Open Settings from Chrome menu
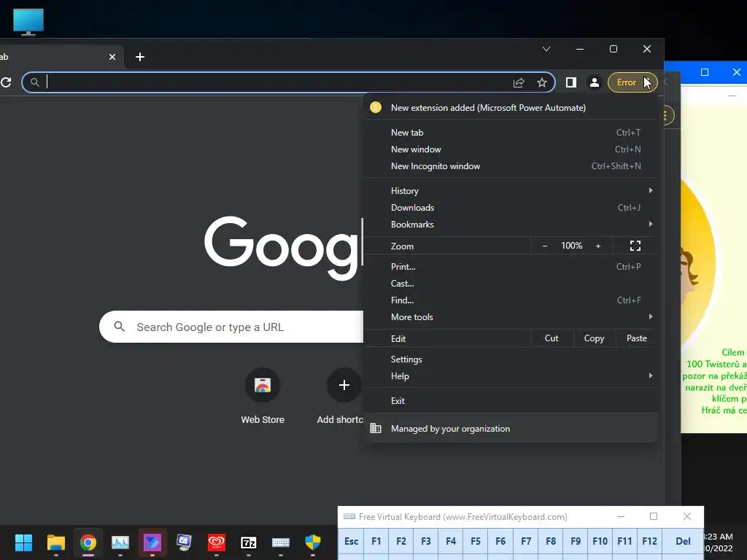Viewport: 747px width, 560px height. pos(511,359)
